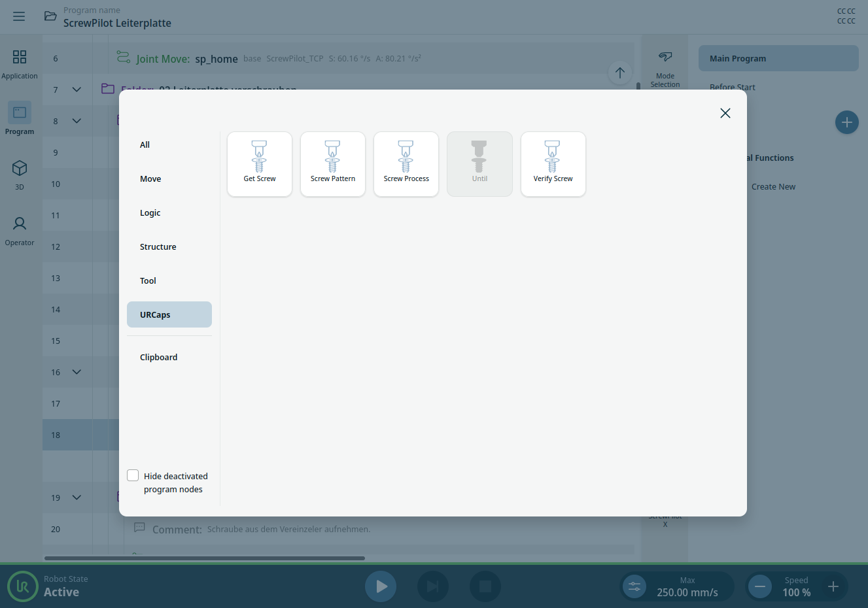Enable Hide deactivated program nodes checkbox
The image size is (868, 608).
tap(133, 475)
